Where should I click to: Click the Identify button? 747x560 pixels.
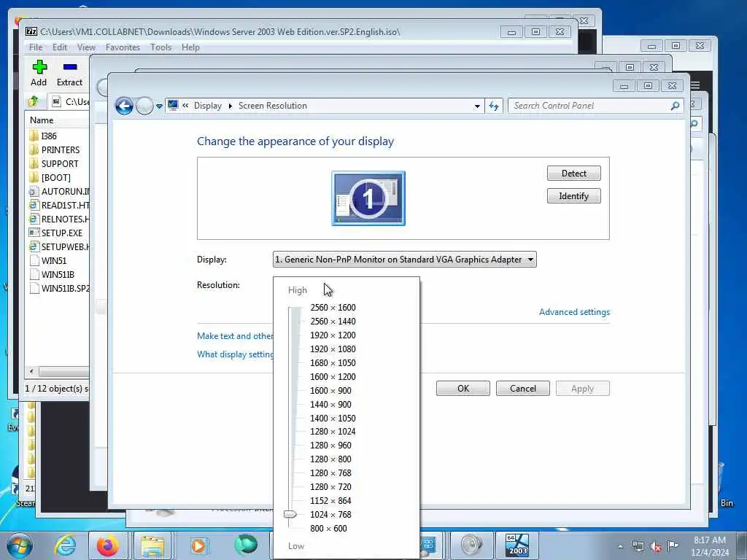[x=573, y=195]
